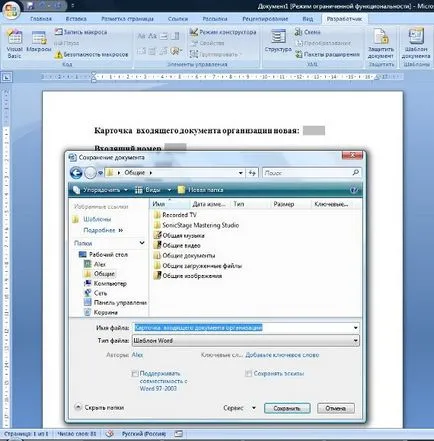Click author name Alex link

pos(137,355)
